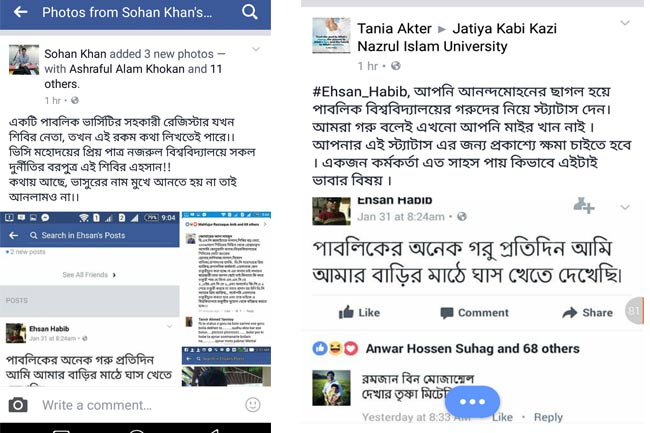650x433 pixels.
Task: Click the add friend icon on Ehsan Habib's post
Action: [x=584, y=205]
